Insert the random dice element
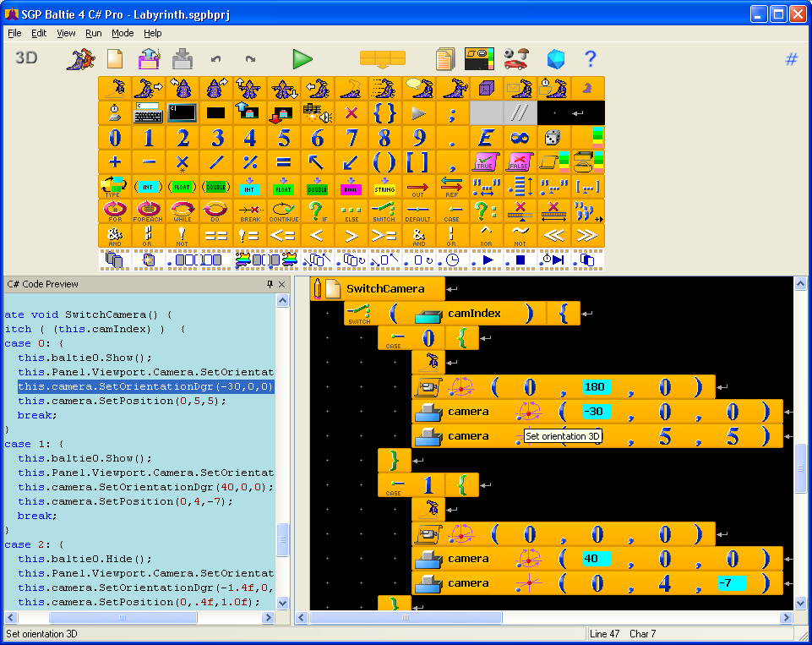812x645 pixels. click(553, 138)
